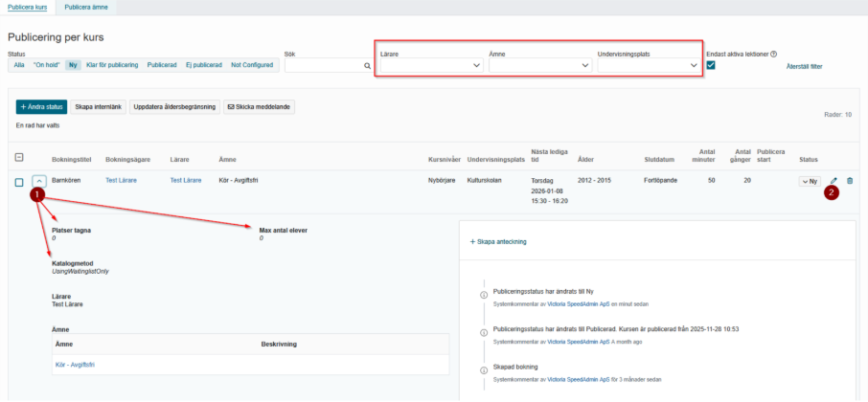This screenshot has width=868, height=402.
Task: Open the Ny status dropdown in row
Action: (810, 181)
